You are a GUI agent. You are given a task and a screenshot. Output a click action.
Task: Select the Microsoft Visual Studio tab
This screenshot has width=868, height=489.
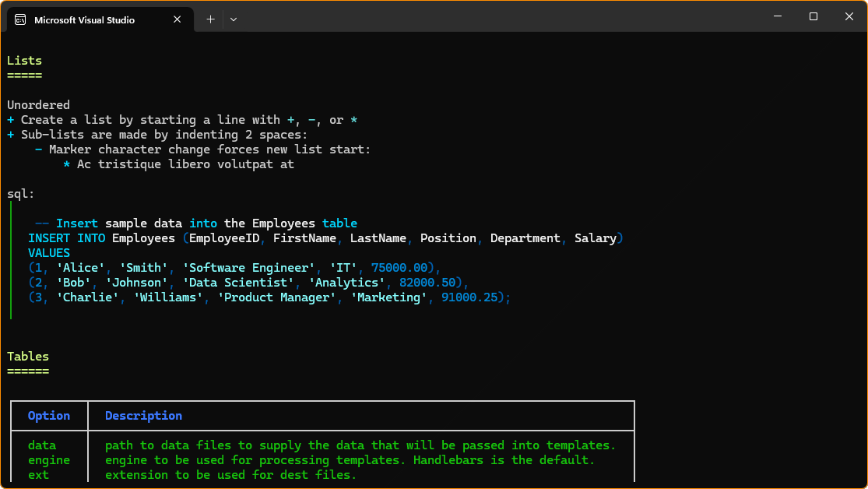coord(84,19)
